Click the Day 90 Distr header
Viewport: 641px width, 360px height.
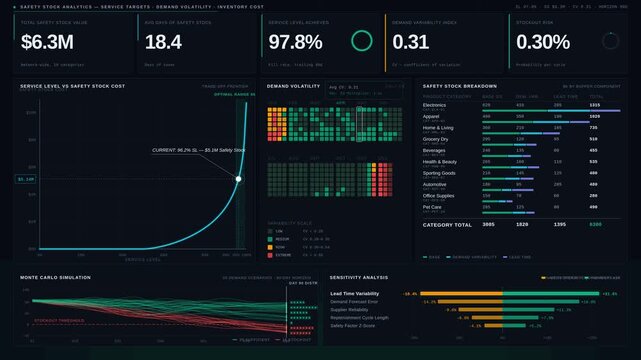303,283
